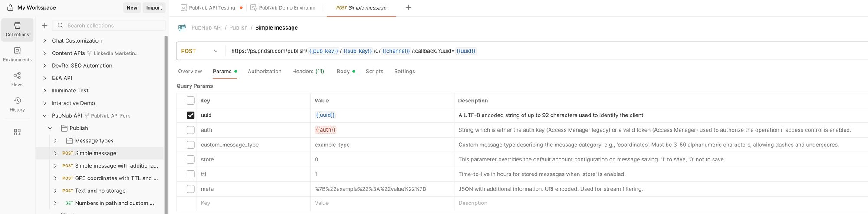Image resolution: width=868 pixels, height=214 pixels.
Task: Open the History sidebar panel
Action: (17, 105)
